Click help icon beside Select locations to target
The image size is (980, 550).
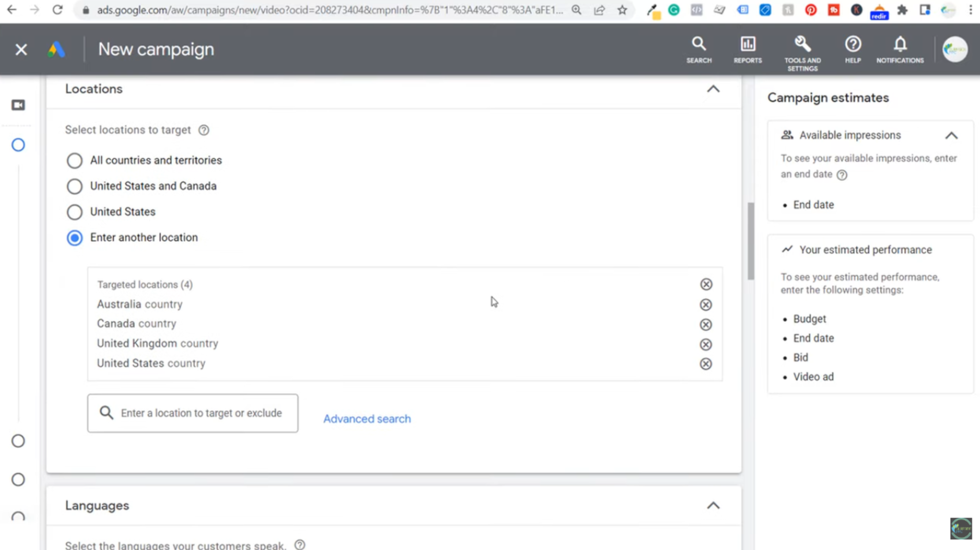204,130
